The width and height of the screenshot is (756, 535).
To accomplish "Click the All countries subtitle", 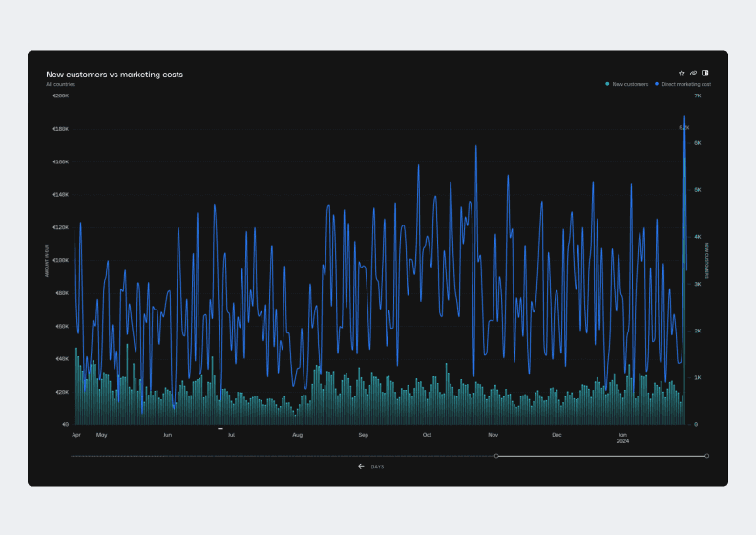I will tap(60, 84).
